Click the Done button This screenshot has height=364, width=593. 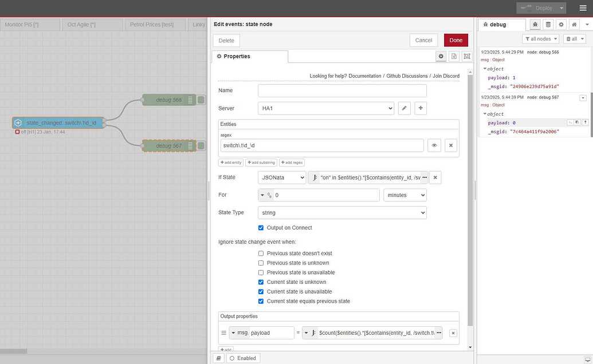pos(455,41)
